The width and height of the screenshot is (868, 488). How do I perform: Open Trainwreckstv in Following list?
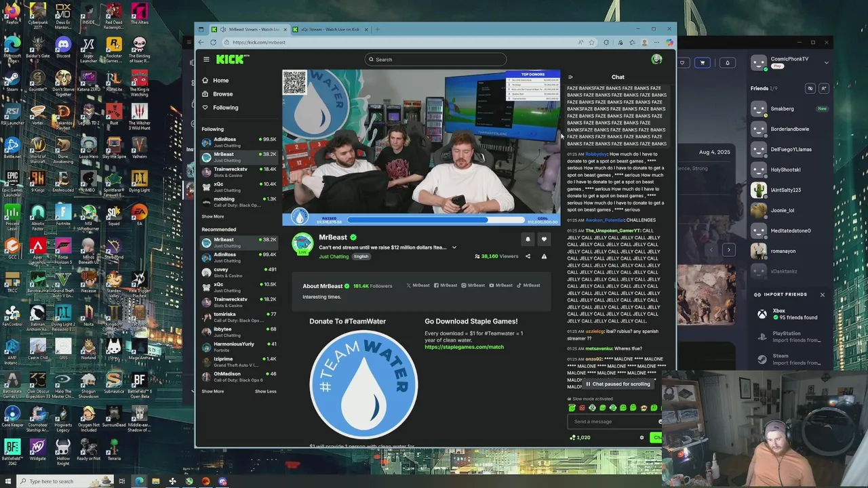(238, 171)
